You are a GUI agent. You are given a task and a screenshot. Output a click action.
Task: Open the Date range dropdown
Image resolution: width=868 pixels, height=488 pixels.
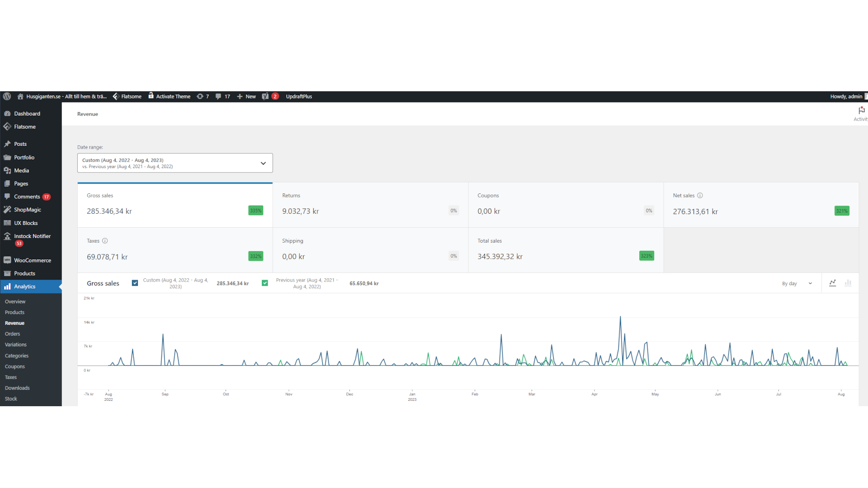click(x=175, y=163)
